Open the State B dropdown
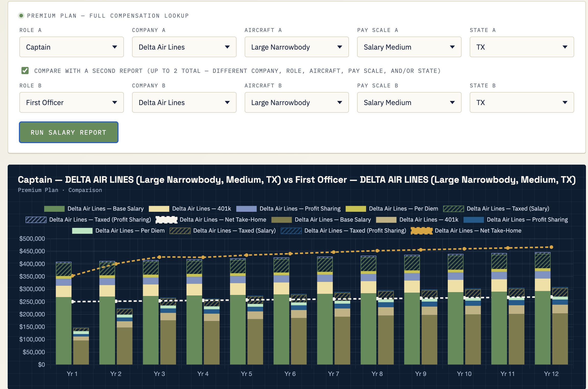 click(522, 102)
